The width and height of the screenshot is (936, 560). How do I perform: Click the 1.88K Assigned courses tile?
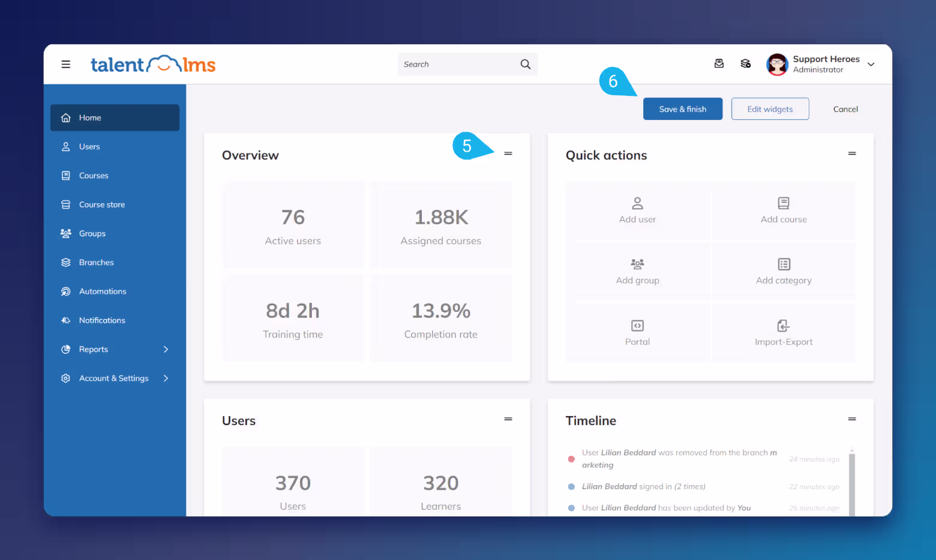click(x=441, y=225)
